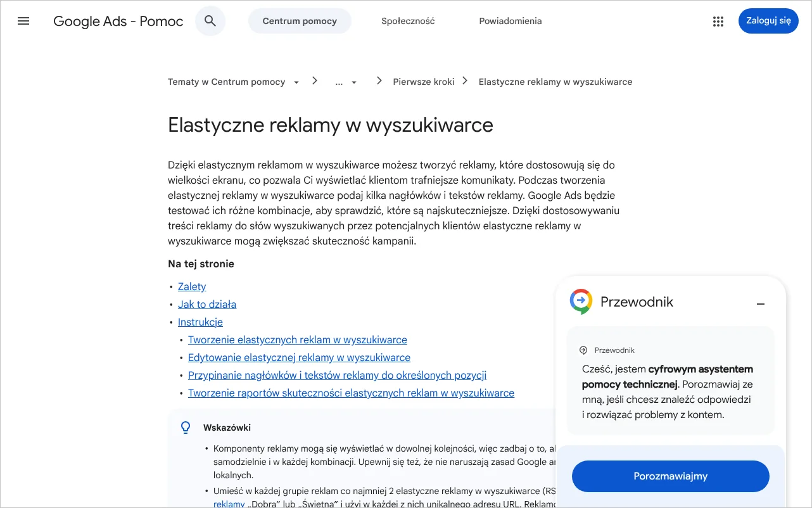This screenshot has width=812, height=508.
Task: Click the cyfrowym asystentem greeting message
Action: pyautogui.click(x=668, y=392)
